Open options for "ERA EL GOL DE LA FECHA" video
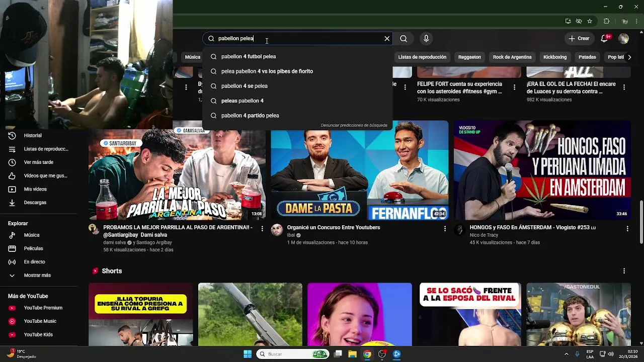This screenshot has width=644, height=362. [x=624, y=87]
